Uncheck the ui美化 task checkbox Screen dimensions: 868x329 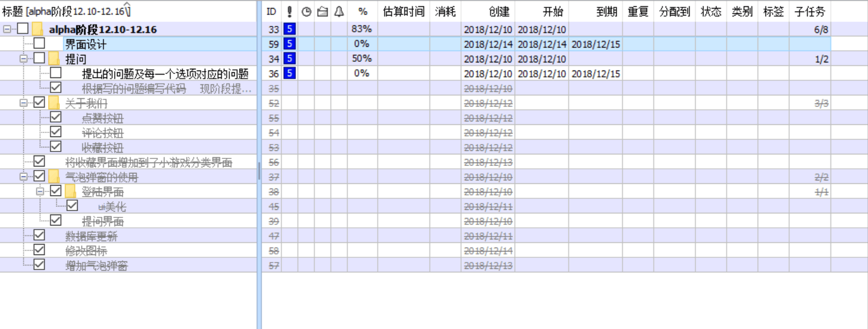point(72,206)
